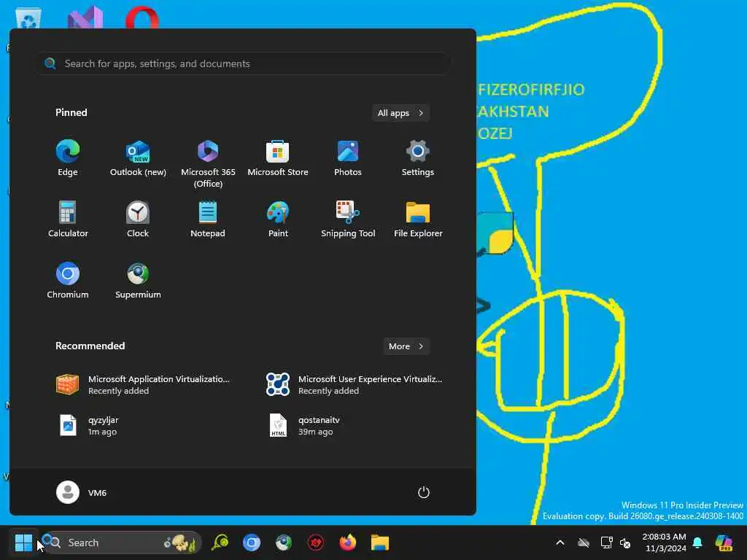Open File Explorer in pinned apps

[418, 219]
